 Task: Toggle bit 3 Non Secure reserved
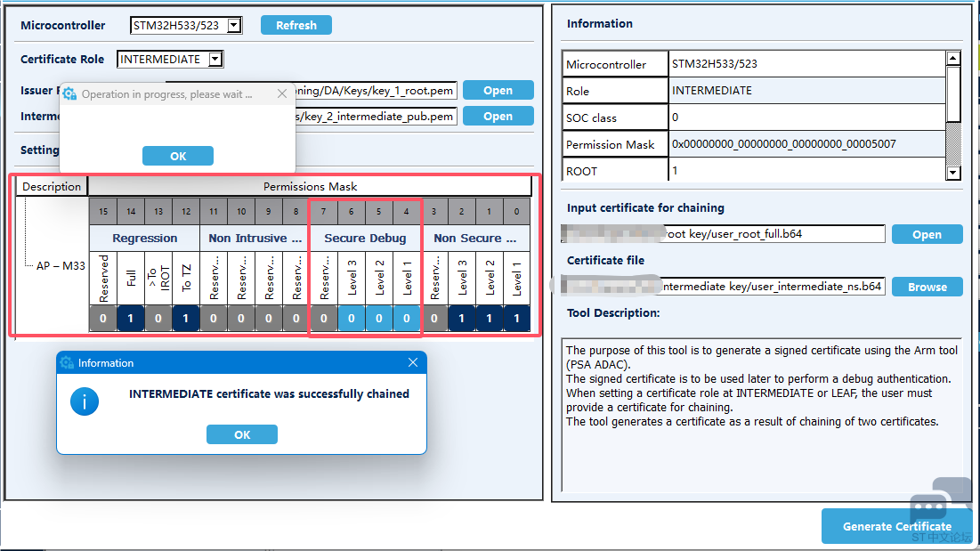coord(433,318)
